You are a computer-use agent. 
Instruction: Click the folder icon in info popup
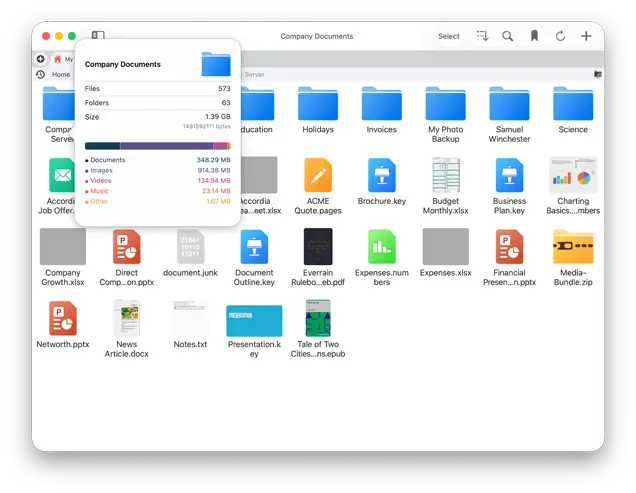point(216,64)
